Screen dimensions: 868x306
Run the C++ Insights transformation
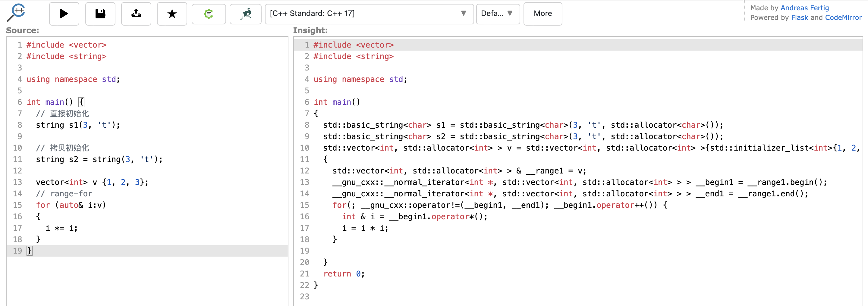[64, 14]
